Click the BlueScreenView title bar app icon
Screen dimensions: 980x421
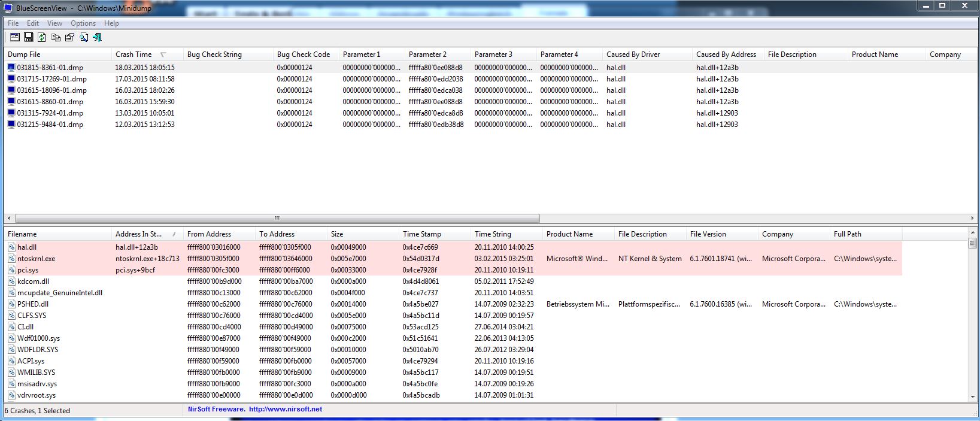pos(8,8)
